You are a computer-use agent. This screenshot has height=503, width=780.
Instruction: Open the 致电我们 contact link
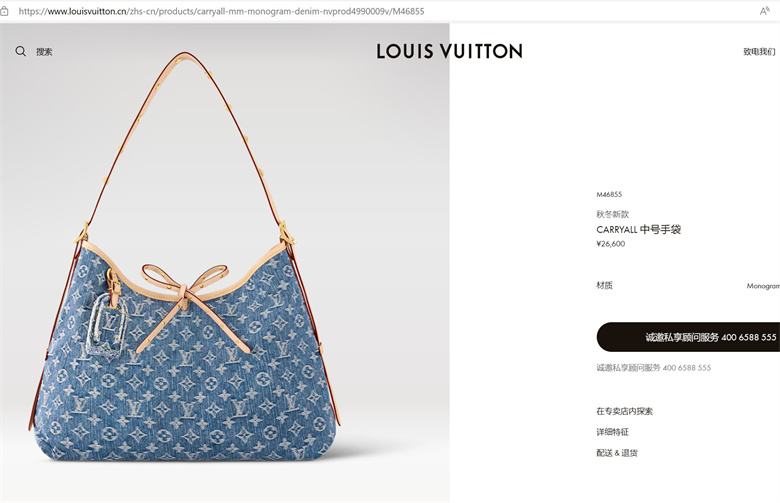point(760,52)
